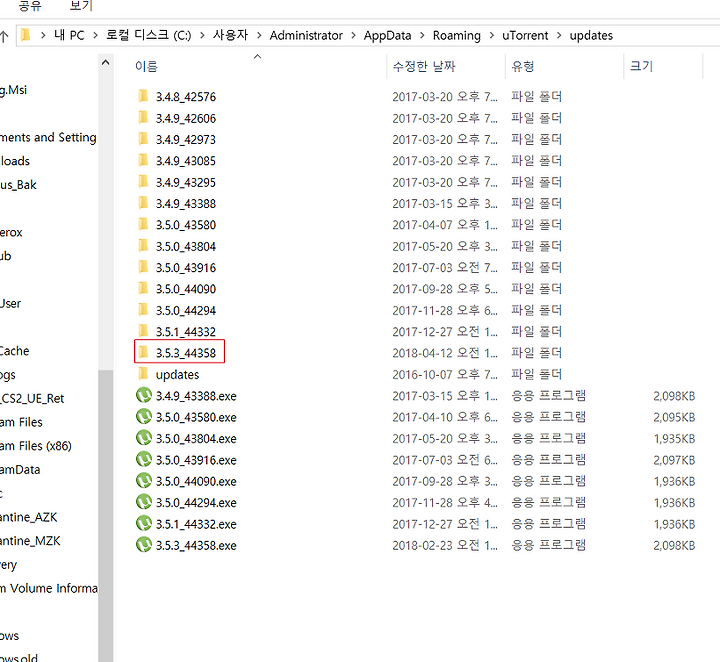The image size is (720, 662).
Task: Click folder icon of 3.4.9_43085
Action: 143,160
